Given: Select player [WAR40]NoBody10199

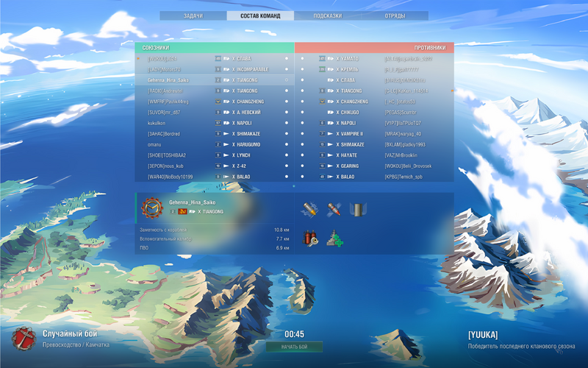Looking at the screenshot, I should pyautogui.click(x=171, y=177).
